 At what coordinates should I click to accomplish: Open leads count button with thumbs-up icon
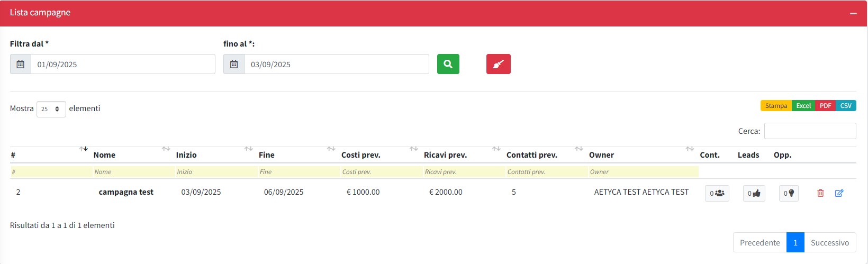(x=754, y=193)
